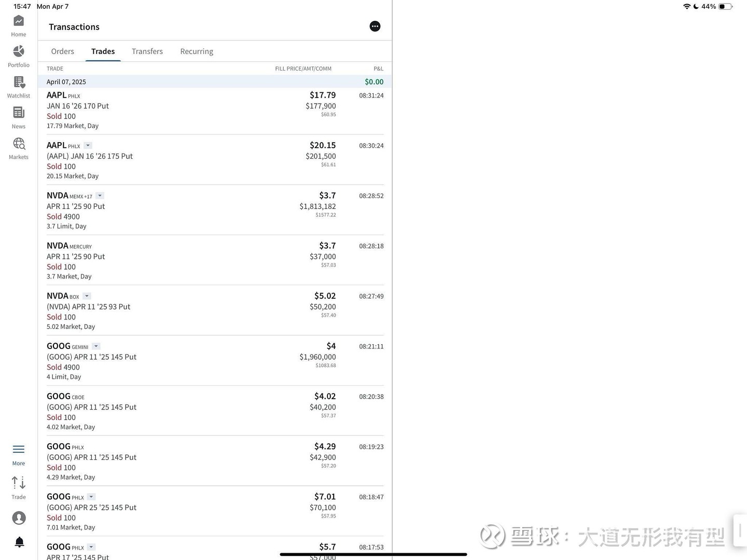Open the GOOG trade filled at $4.29
Image resolution: width=747 pixels, height=560 pixels.
coord(215,461)
